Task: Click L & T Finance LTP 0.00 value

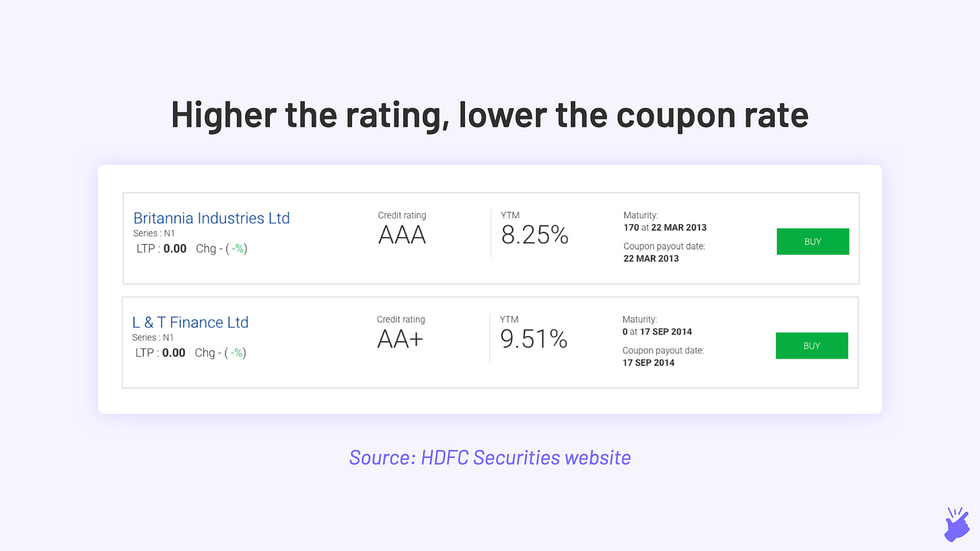Action: (174, 353)
